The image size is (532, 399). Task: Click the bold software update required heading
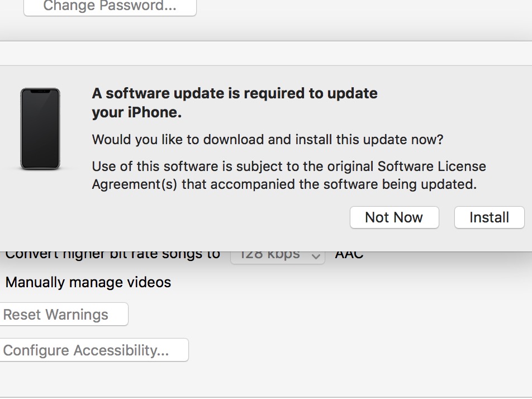pyautogui.click(x=235, y=102)
